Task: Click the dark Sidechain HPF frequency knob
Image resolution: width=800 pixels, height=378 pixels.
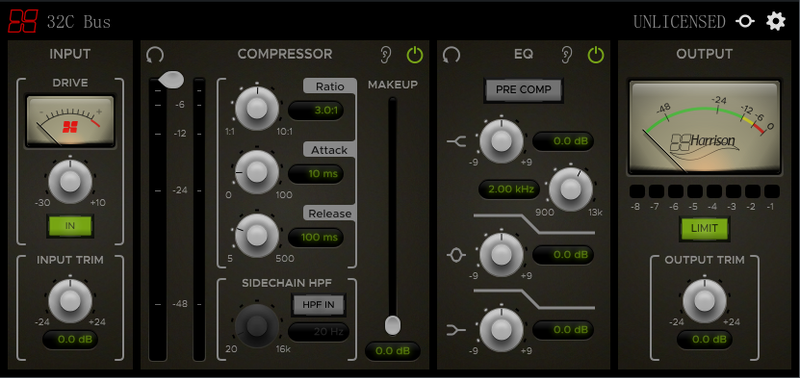Action: (x=257, y=325)
